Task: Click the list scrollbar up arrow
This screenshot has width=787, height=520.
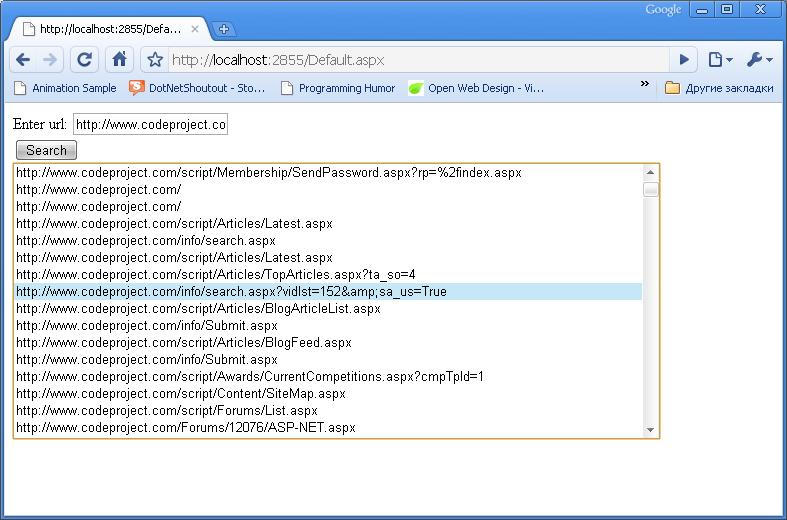Action: (x=650, y=173)
